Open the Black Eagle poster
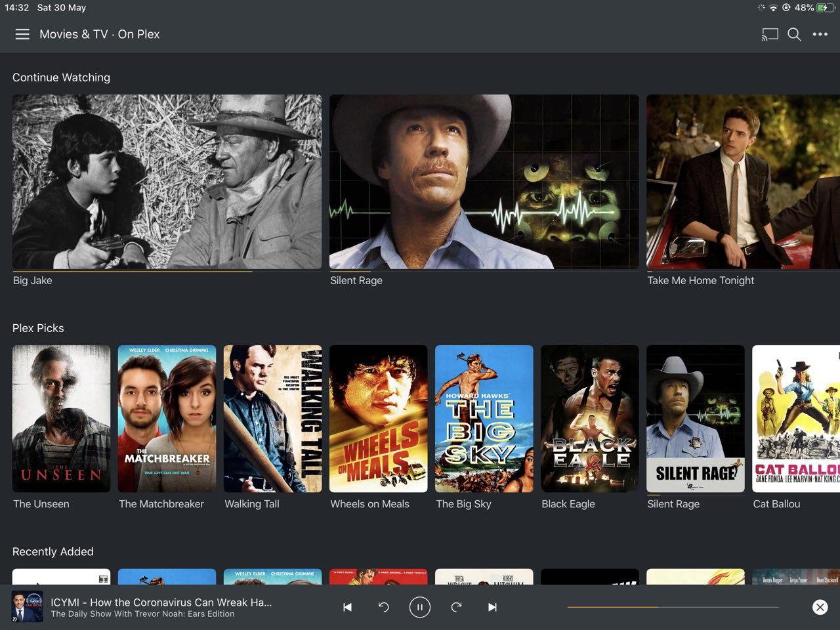Screen dimensions: 840x630 tap(590, 419)
